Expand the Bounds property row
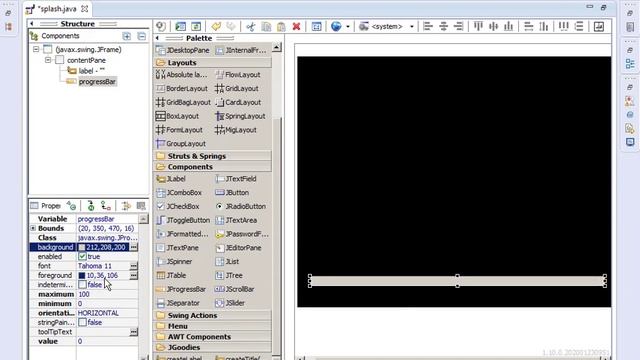 coord(33,228)
